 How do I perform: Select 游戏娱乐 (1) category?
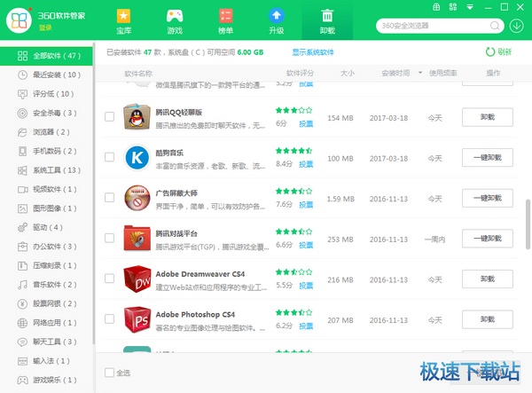pyautogui.click(x=46, y=380)
